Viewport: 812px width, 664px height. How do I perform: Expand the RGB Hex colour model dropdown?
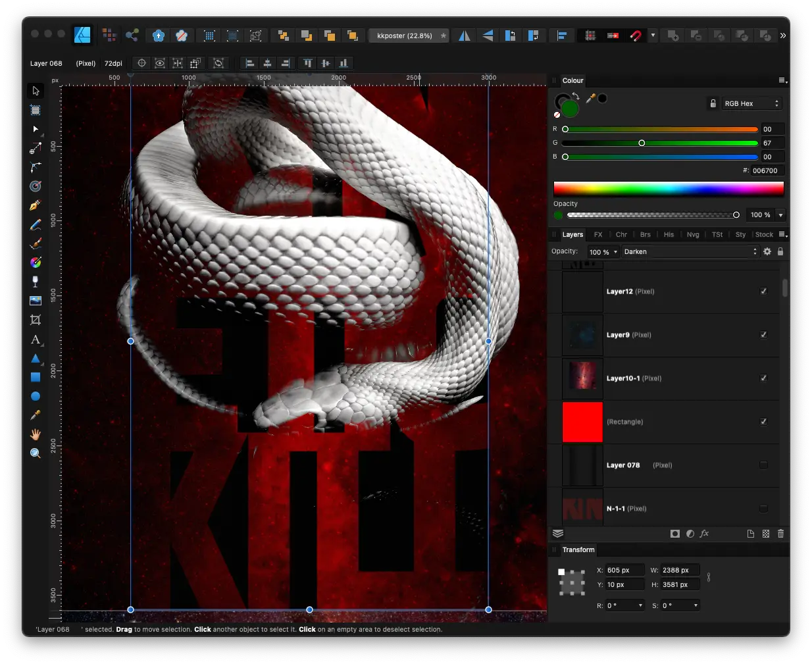point(751,103)
